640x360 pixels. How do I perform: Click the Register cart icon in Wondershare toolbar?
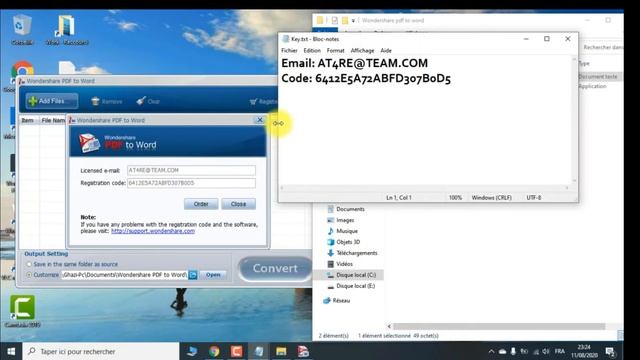[x=253, y=102]
